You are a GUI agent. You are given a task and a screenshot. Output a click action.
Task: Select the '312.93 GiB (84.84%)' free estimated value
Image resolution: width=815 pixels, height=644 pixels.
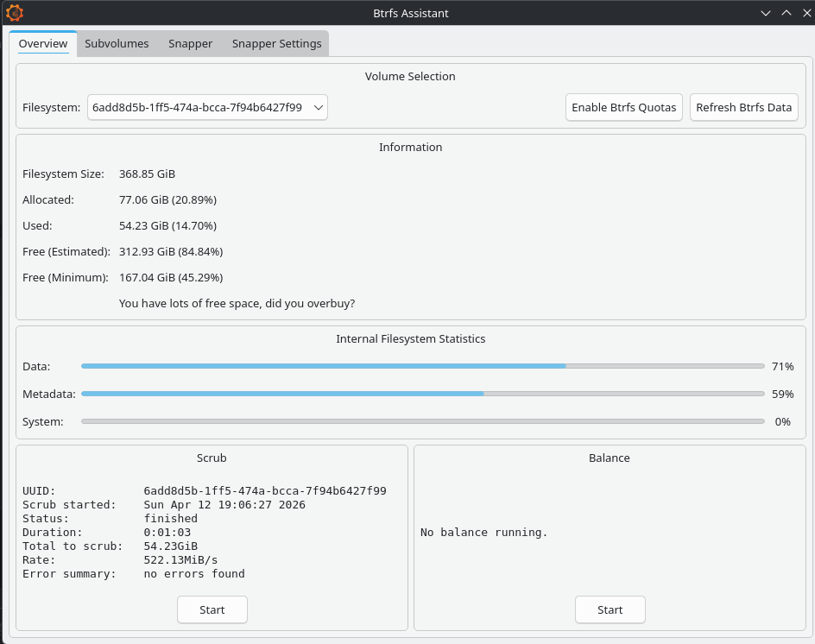pos(171,252)
